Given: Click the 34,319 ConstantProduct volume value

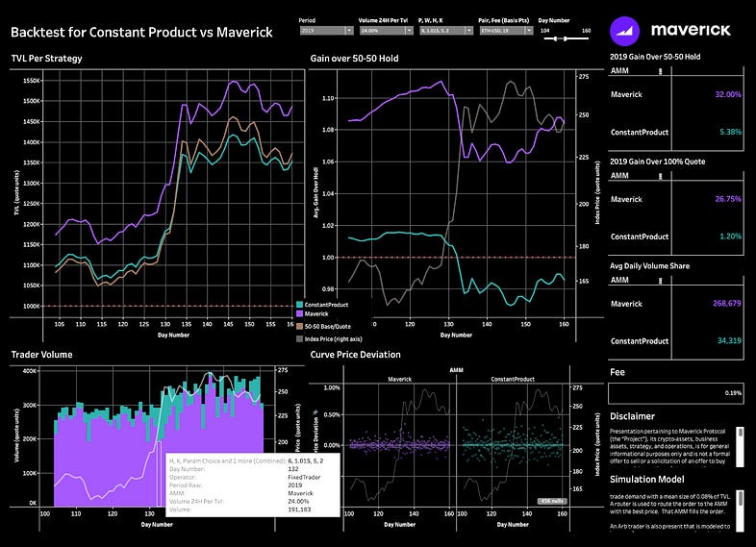Looking at the screenshot, I should [x=729, y=340].
